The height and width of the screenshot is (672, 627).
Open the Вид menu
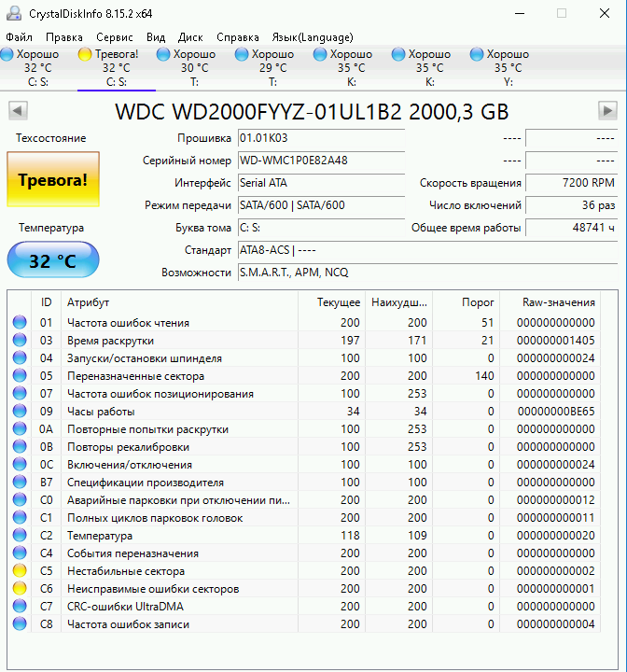click(x=156, y=37)
